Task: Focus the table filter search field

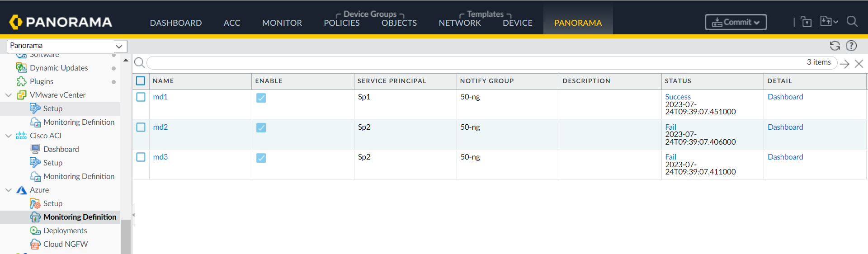Action: click(x=475, y=63)
